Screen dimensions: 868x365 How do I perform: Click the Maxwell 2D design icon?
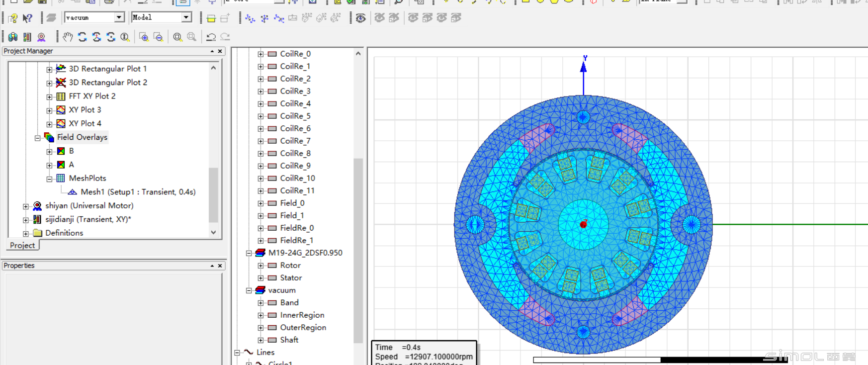click(27, 37)
